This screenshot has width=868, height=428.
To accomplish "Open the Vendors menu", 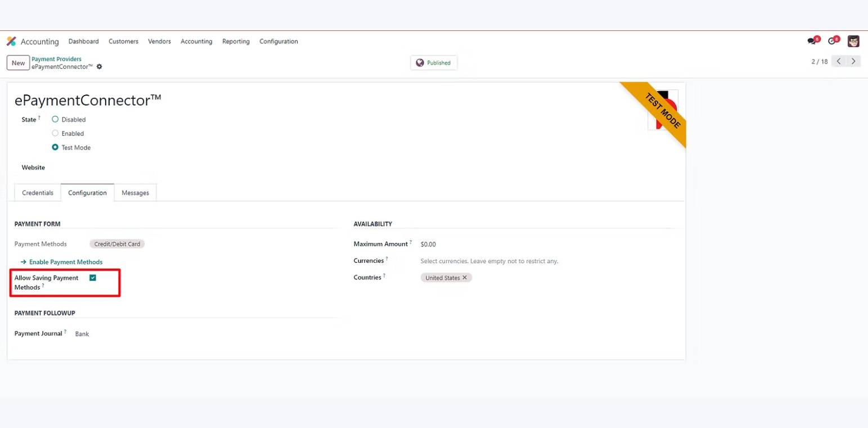I will pyautogui.click(x=159, y=42).
